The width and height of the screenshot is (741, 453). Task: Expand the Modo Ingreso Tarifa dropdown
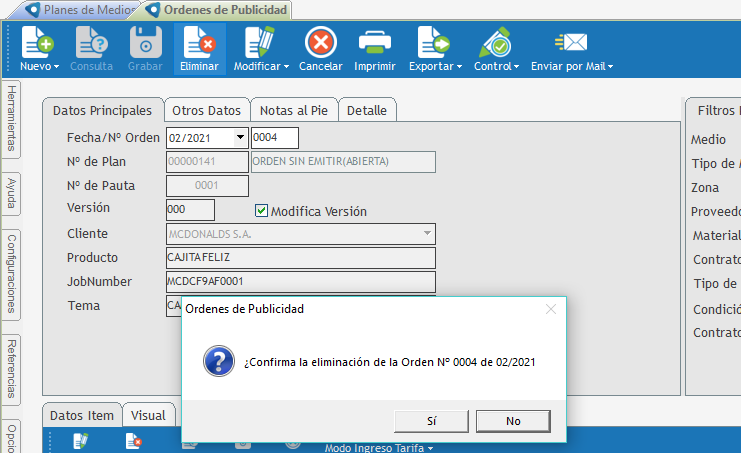tap(431, 448)
